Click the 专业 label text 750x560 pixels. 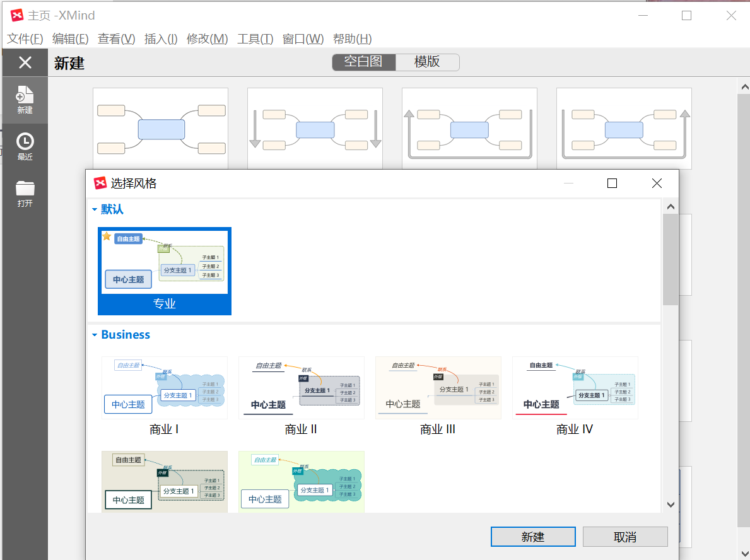coord(164,304)
